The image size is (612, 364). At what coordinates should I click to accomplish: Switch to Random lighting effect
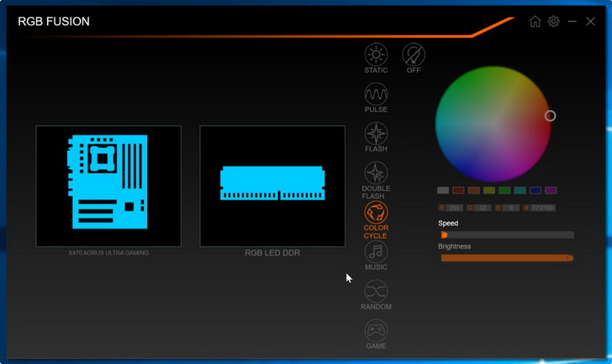click(376, 291)
